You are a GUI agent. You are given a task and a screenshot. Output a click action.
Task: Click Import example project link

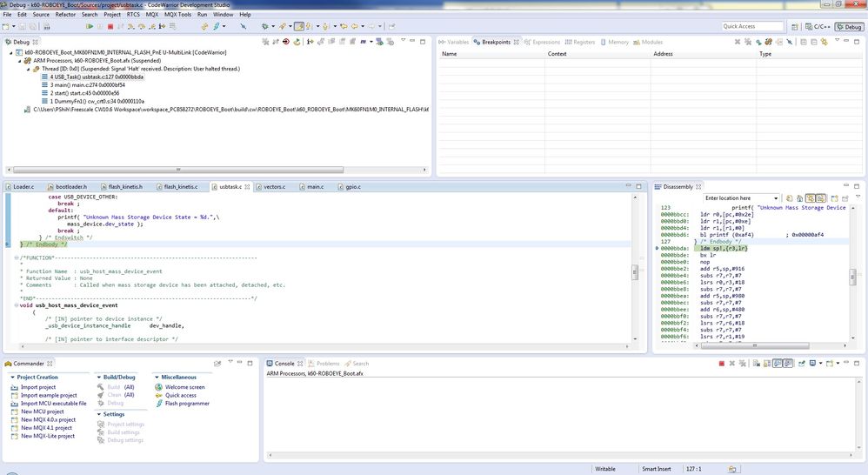coord(49,395)
